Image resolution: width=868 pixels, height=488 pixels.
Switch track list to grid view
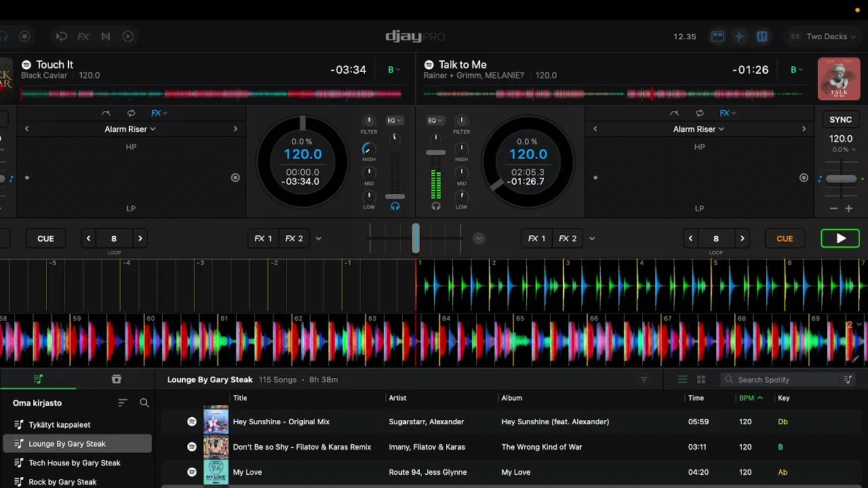(x=701, y=380)
